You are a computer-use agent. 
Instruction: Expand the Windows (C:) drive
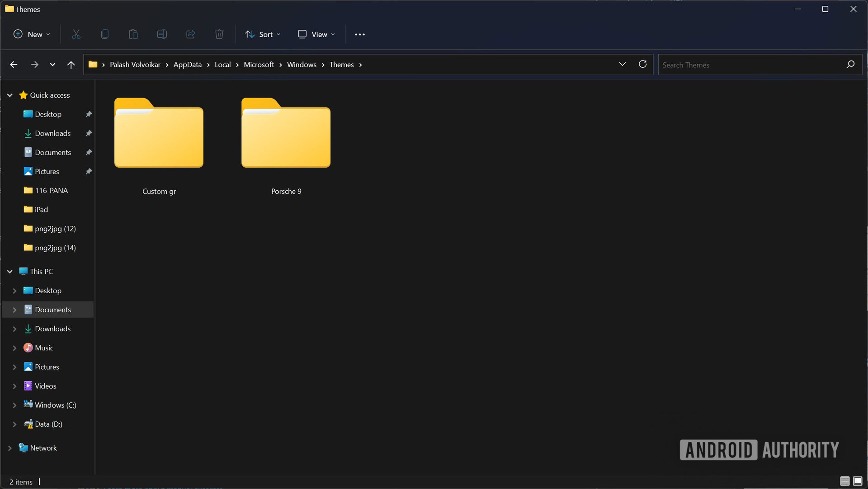[13, 404]
